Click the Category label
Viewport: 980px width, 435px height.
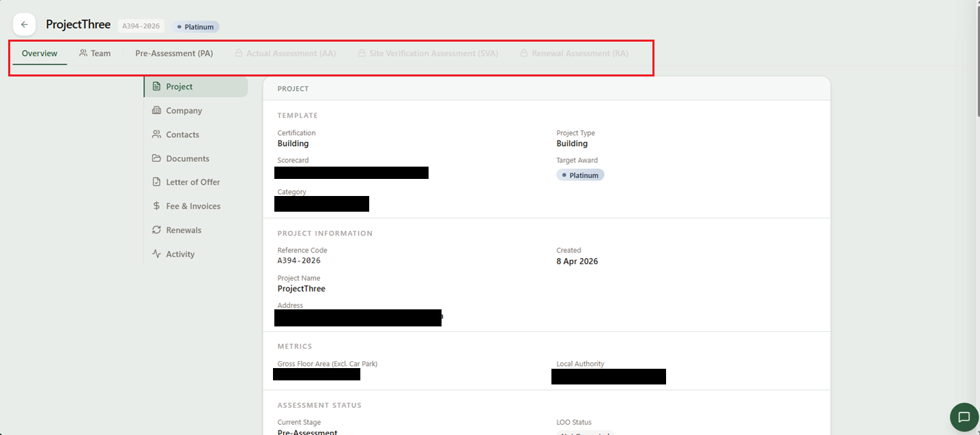coord(291,192)
